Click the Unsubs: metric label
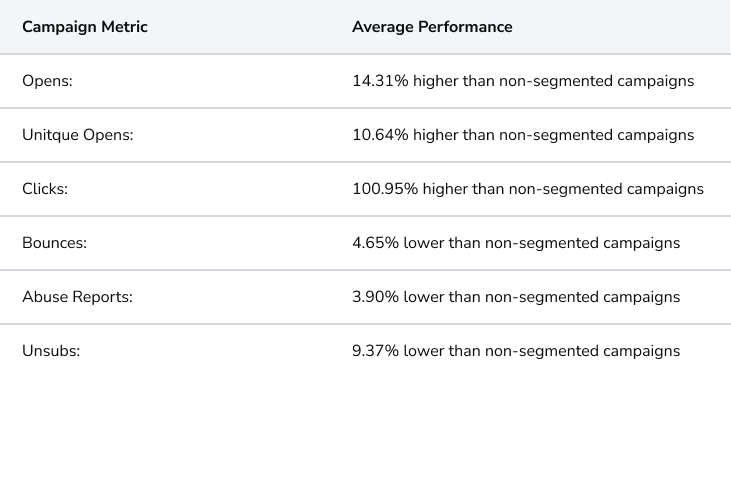The width and height of the screenshot is (731, 486). pyautogui.click(x=51, y=351)
